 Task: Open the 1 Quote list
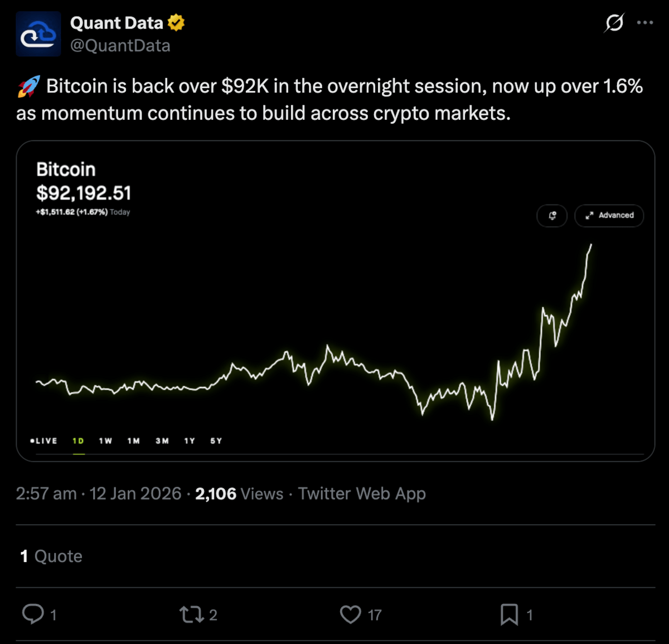point(51,555)
